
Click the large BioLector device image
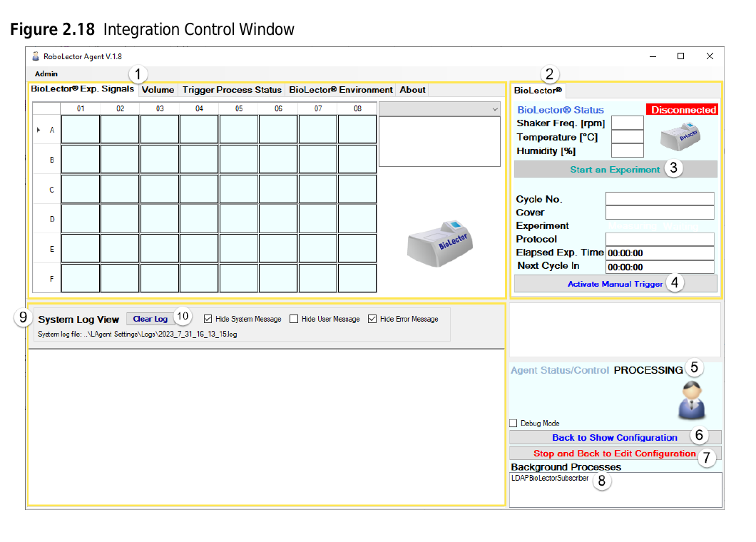(440, 243)
